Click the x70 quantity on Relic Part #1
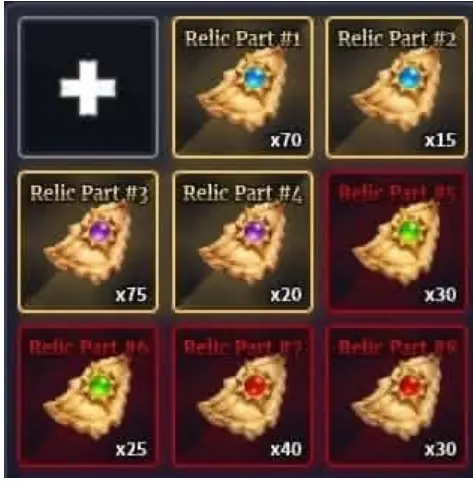The width and height of the screenshot is (473, 483). 286,140
